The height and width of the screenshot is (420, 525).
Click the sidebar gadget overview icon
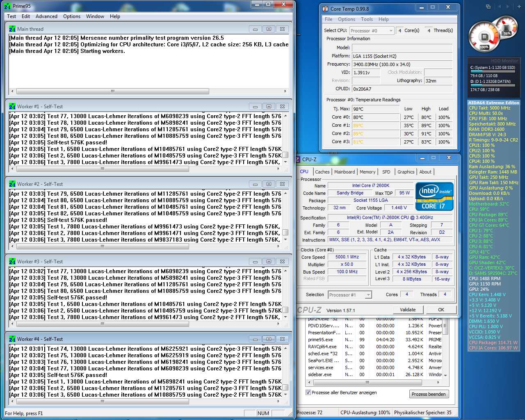(x=488, y=7)
